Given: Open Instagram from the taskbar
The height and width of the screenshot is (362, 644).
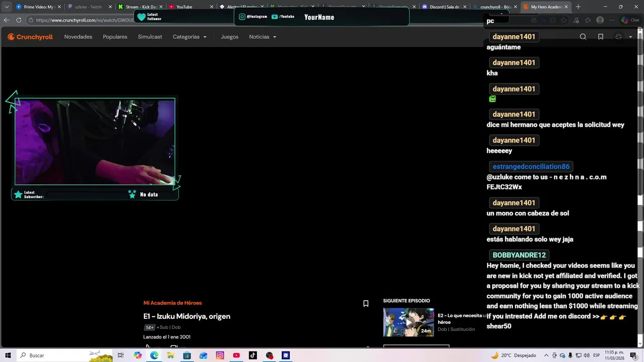Looking at the screenshot, I should point(220,355).
